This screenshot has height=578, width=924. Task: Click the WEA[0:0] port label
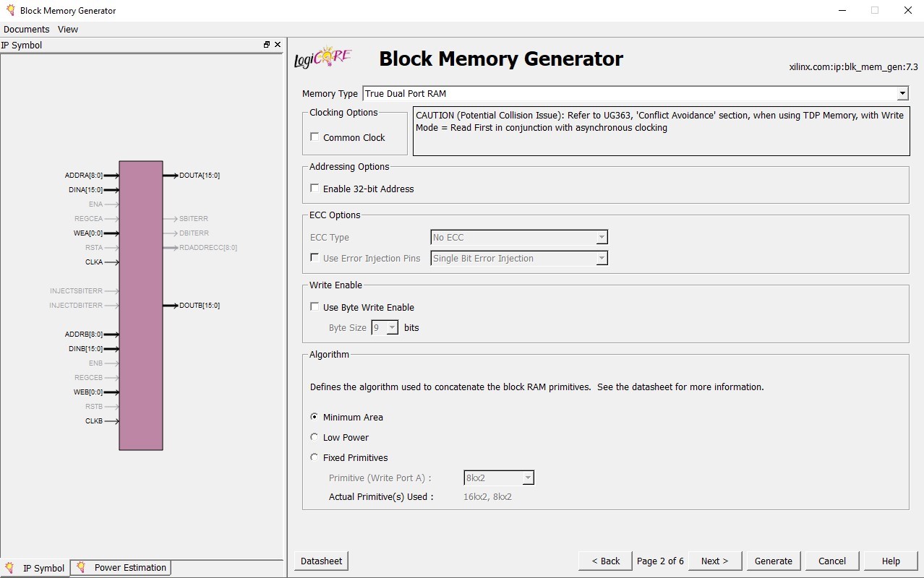click(88, 233)
